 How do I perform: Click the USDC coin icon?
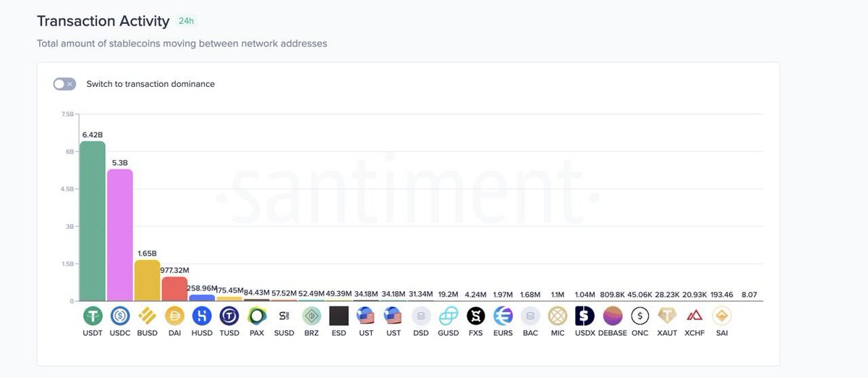pos(120,316)
